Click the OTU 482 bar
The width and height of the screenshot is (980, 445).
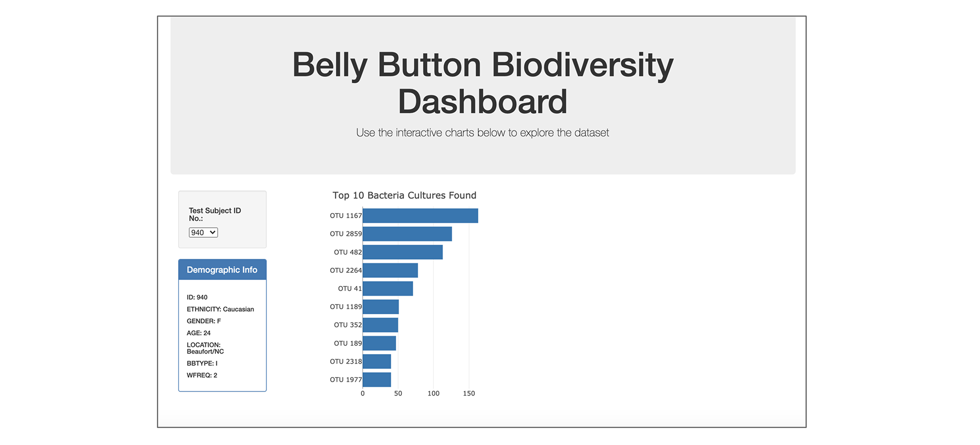pos(402,252)
